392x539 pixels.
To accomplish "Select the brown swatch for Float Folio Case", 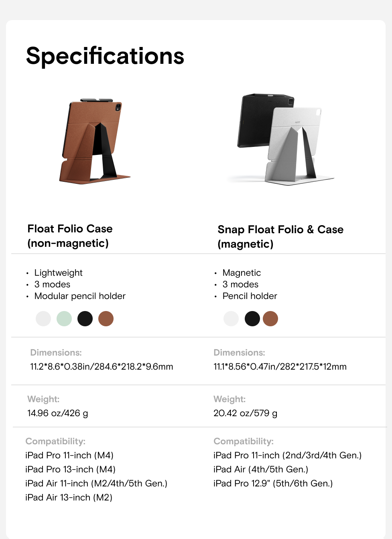I will point(106,319).
